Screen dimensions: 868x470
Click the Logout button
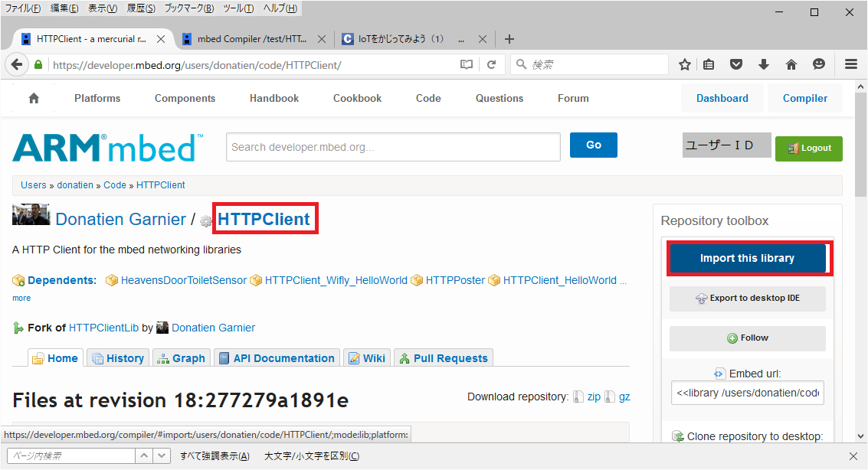tap(809, 149)
